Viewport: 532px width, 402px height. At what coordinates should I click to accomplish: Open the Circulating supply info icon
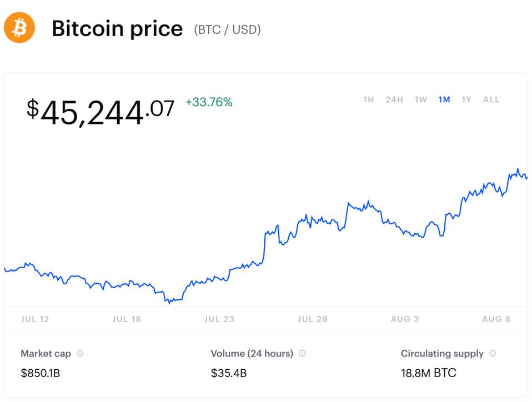click(493, 354)
